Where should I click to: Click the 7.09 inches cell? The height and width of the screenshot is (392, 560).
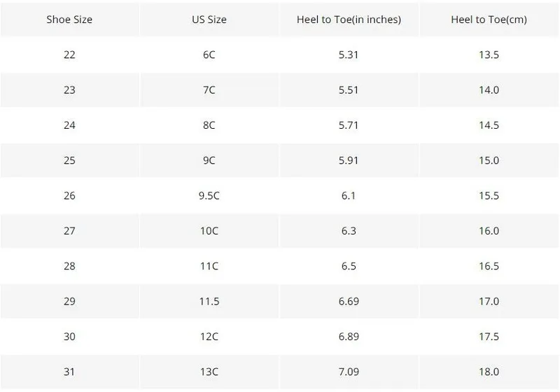coord(349,372)
